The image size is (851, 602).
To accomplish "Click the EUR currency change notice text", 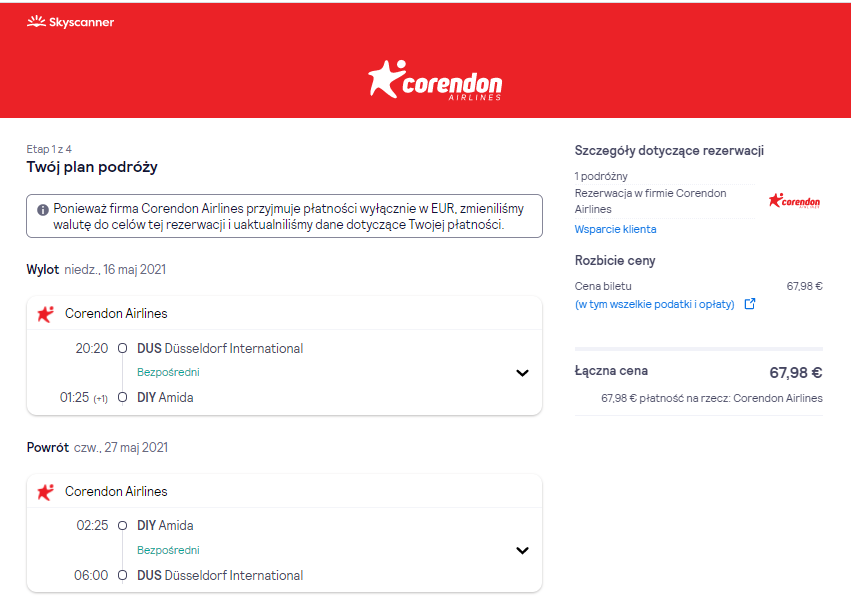I will pos(288,216).
